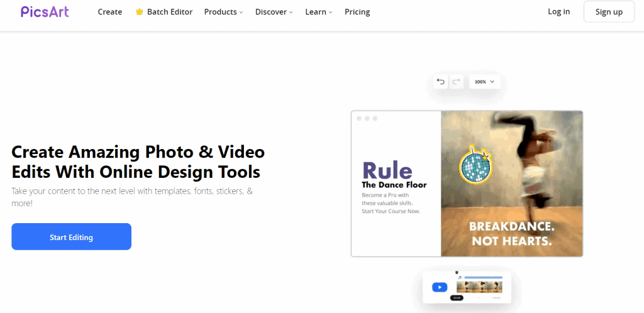Click the PicsArt logo
This screenshot has width=644, height=313.
(x=45, y=11)
